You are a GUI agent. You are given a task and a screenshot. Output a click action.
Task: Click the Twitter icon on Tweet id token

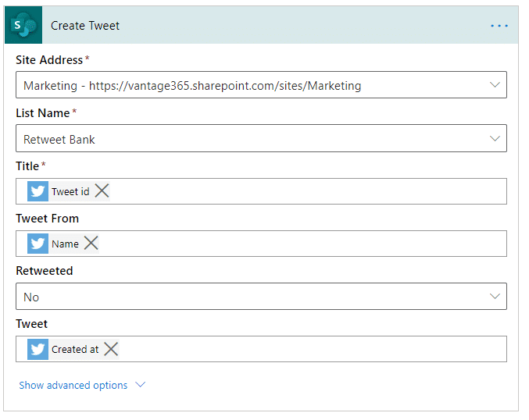point(38,191)
